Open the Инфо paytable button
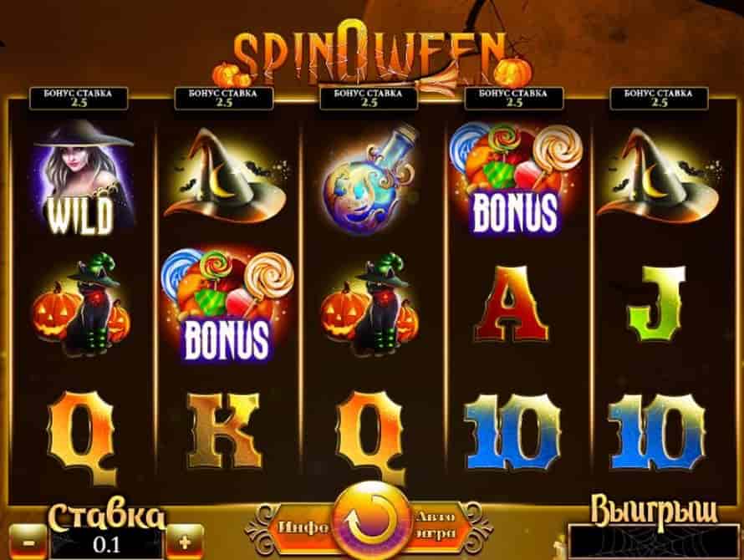The width and height of the screenshot is (744, 560). (303, 527)
